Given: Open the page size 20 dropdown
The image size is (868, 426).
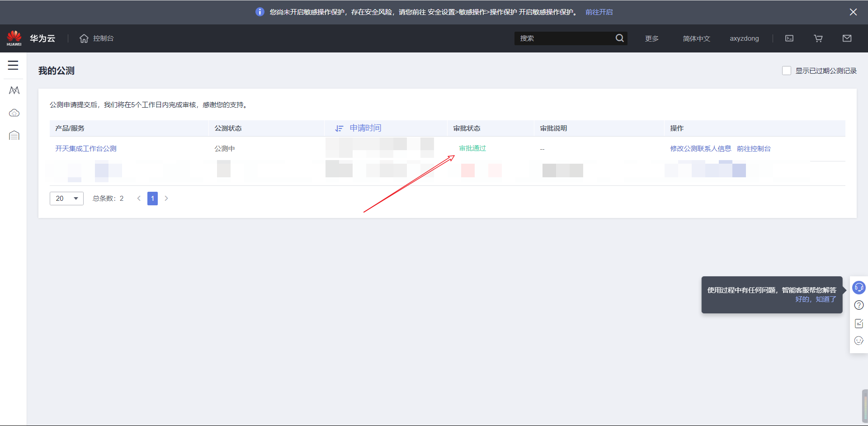Looking at the screenshot, I should coord(66,198).
